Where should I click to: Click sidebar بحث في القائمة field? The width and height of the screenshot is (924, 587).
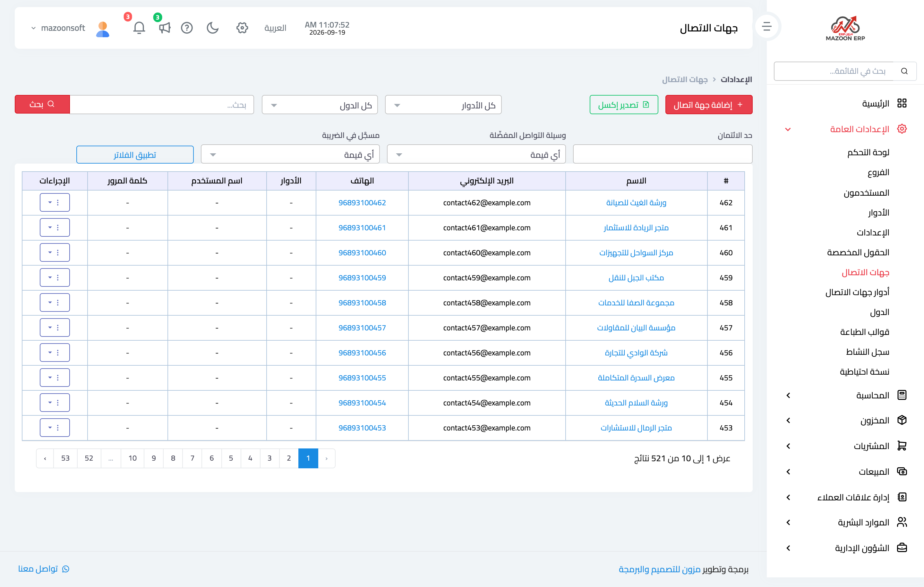(x=834, y=71)
